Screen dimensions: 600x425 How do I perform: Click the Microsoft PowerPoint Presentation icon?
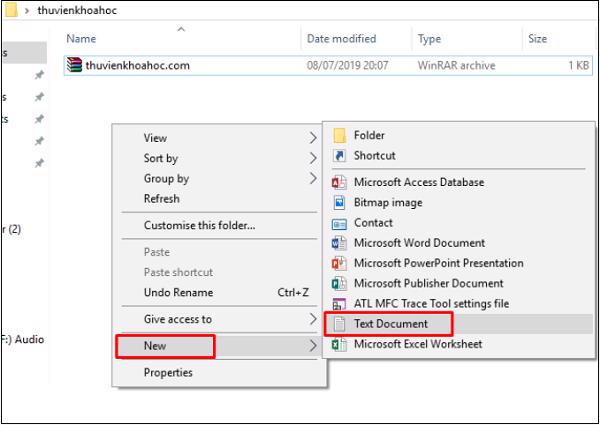[339, 263]
